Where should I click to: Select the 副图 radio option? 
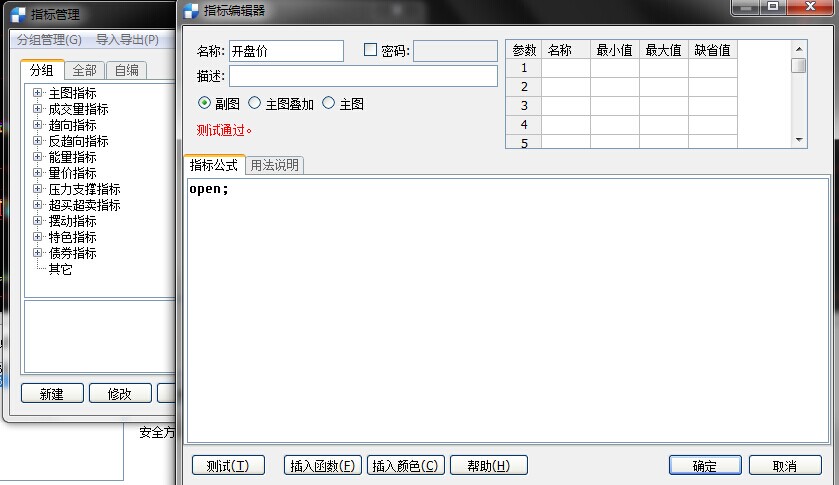(x=205, y=103)
